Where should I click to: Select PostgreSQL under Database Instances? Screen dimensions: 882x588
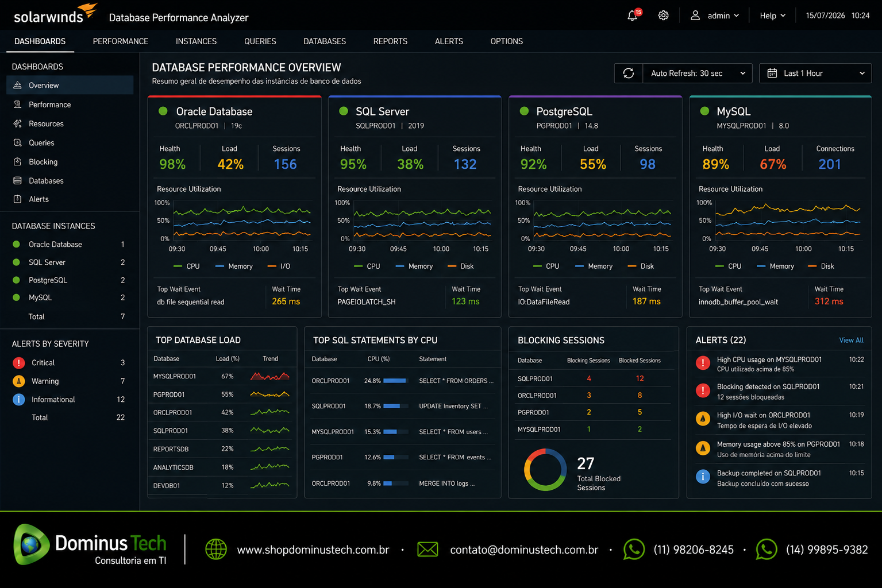pos(70,280)
